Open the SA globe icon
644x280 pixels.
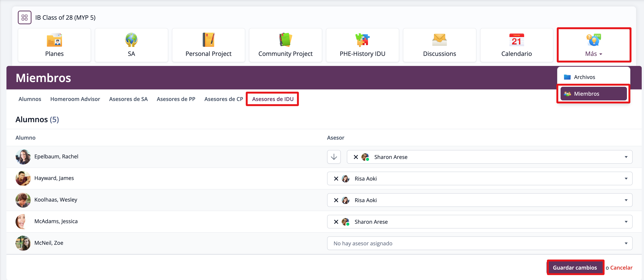click(x=131, y=40)
